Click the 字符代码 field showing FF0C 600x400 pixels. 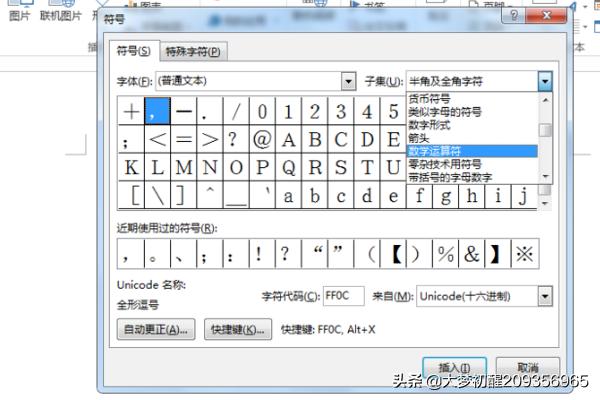coord(343,296)
